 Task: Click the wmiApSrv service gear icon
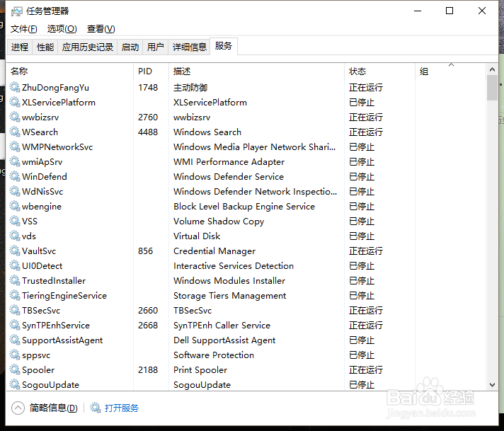click(14, 161)
